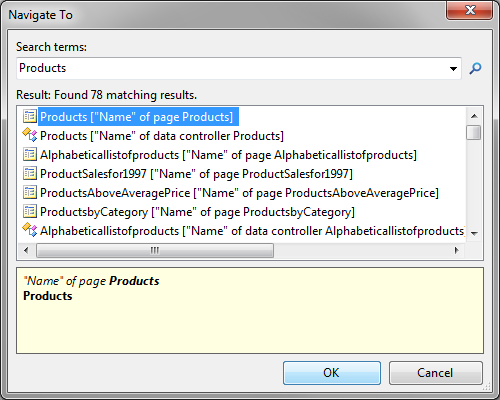Click the horizontal scrollbar right arrow
Viewport: 500px width, 400px height.
tap(457, 250)
